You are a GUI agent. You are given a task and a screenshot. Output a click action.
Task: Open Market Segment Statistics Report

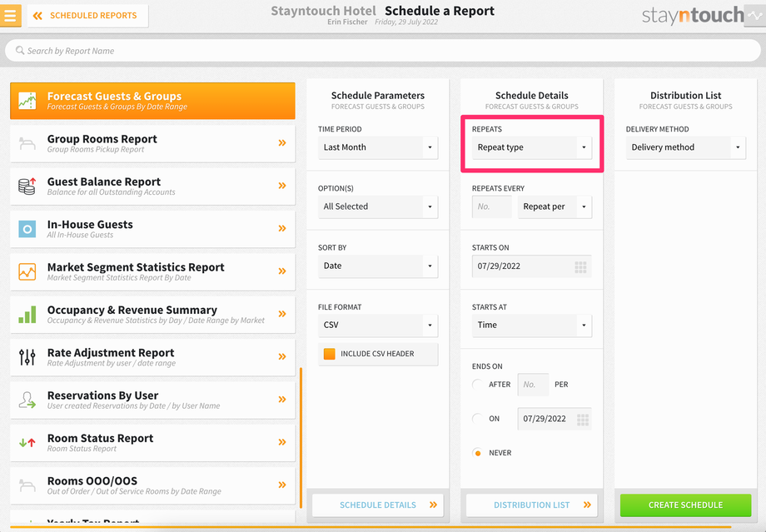click(152, 271)
